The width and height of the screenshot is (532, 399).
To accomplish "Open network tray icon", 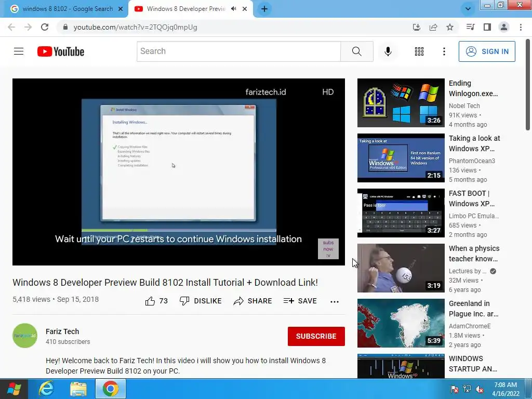I will (x=467, y=389).
